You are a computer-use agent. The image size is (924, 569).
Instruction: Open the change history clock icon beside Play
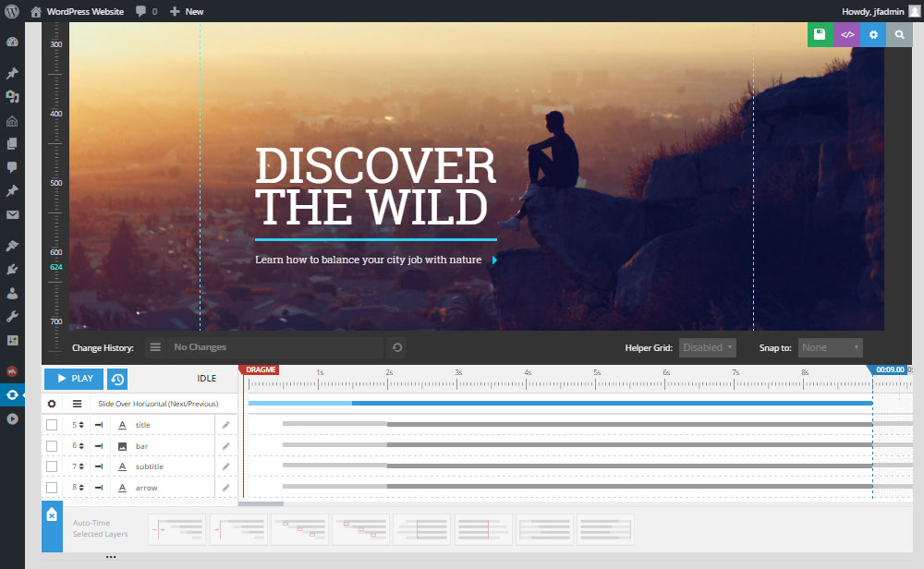tap(115, 379)
